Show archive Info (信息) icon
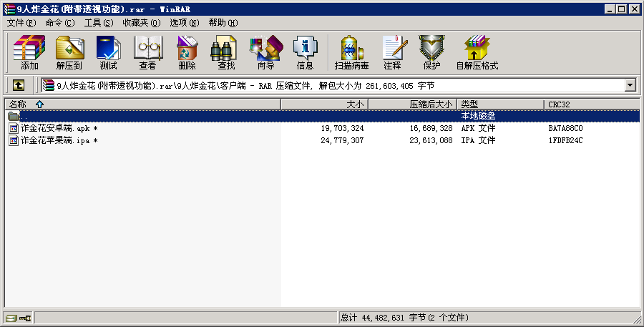This screenshot has width=644, height=327. point(305,52)
